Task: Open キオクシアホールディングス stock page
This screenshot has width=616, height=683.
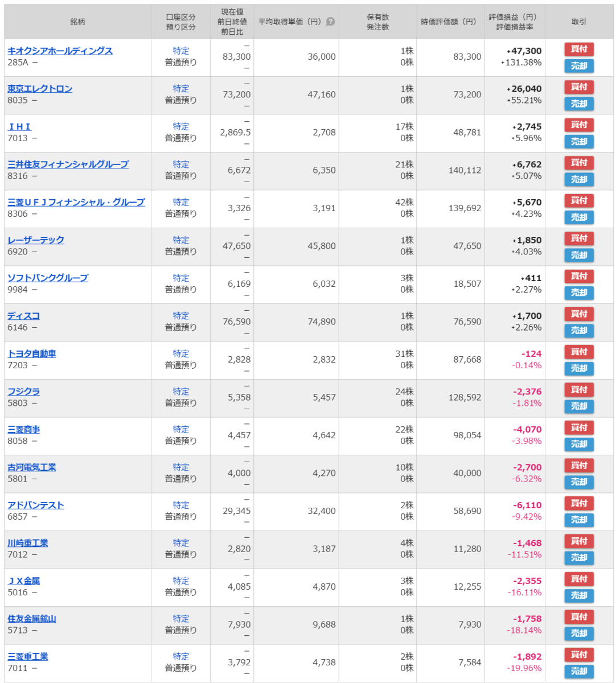Action: 60,51
